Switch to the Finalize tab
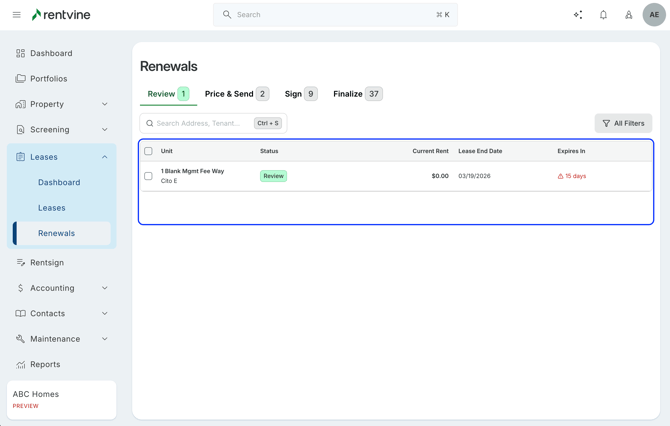This screenshot has height=426, width=670. (x=357, y=94)
